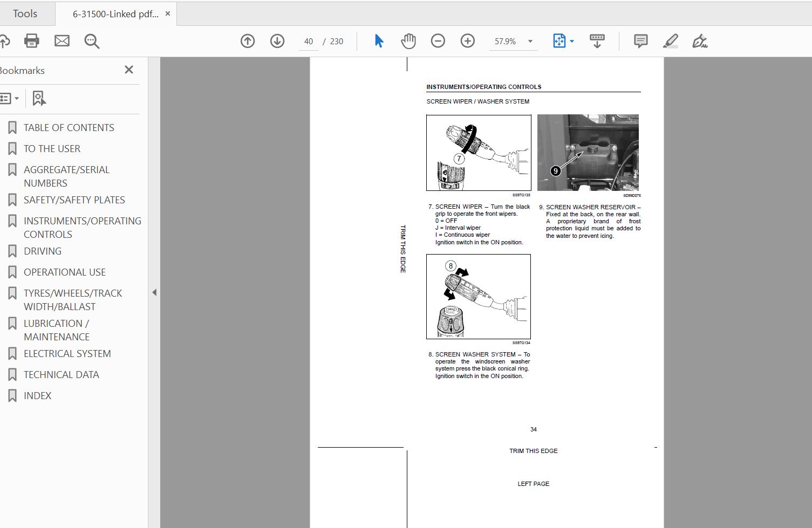Image resolution: width=812 pixels, height=528 pixels.
Task: Click the print icon in toolbar
Action: tap(31, 41)
